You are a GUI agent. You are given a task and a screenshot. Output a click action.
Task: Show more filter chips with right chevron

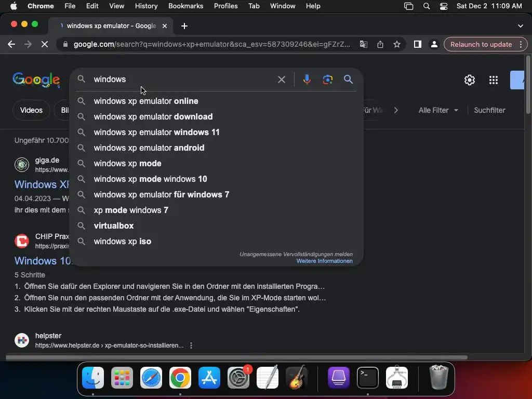pyautogui.click(x=395, y=110)
